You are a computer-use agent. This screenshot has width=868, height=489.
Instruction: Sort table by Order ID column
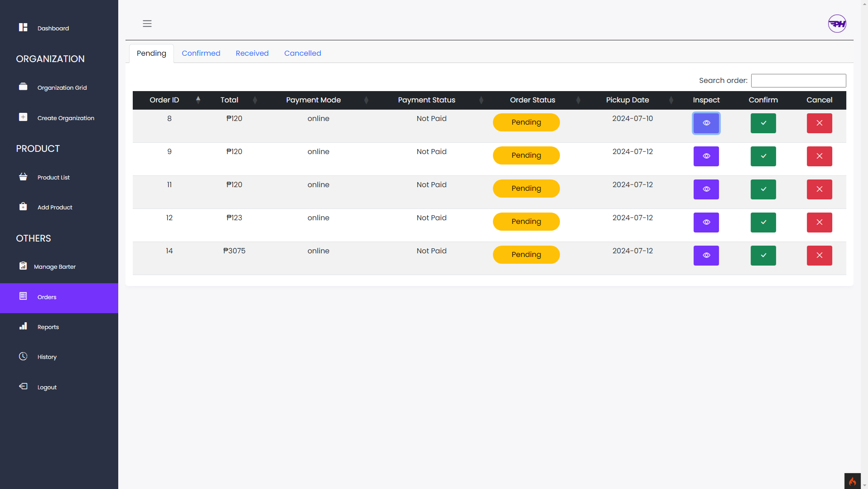pyautogui.click(x=164, y=100)
